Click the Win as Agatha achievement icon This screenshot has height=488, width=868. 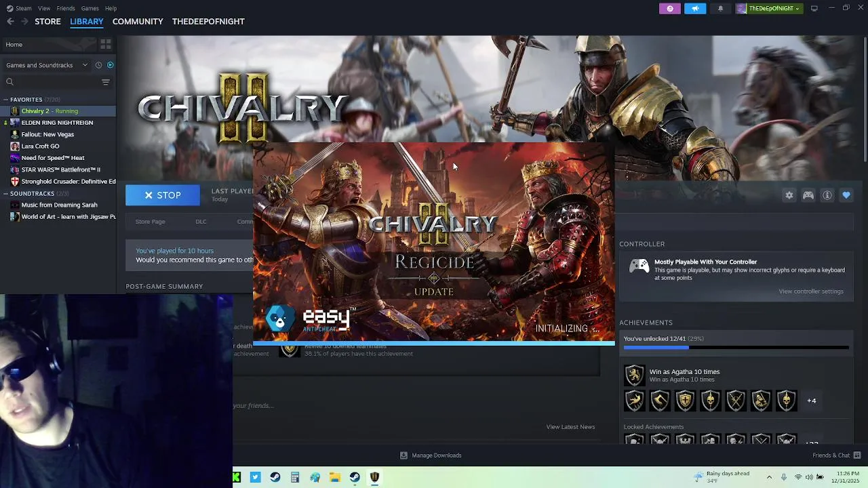pos(635,375)
